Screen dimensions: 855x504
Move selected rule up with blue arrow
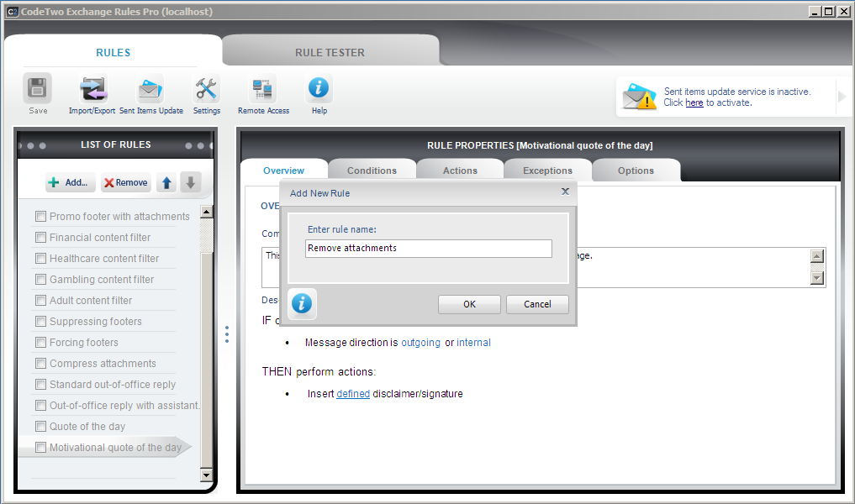point(166,182)
